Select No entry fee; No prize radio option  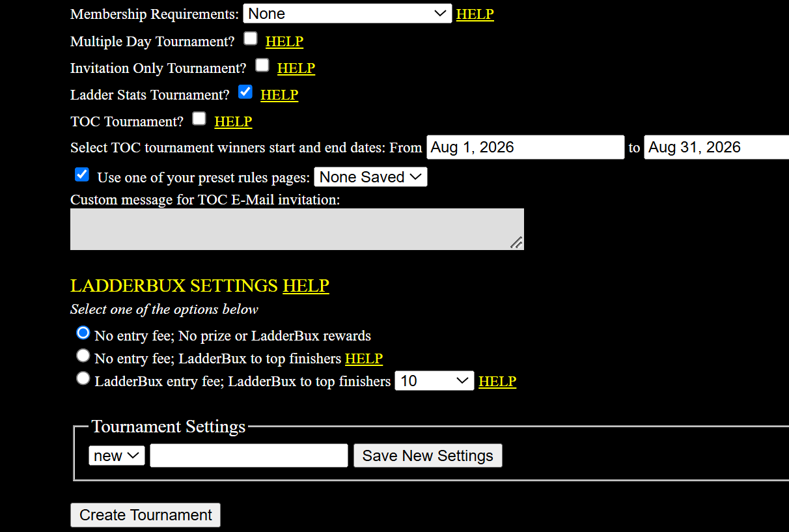(x=83, y=333)
